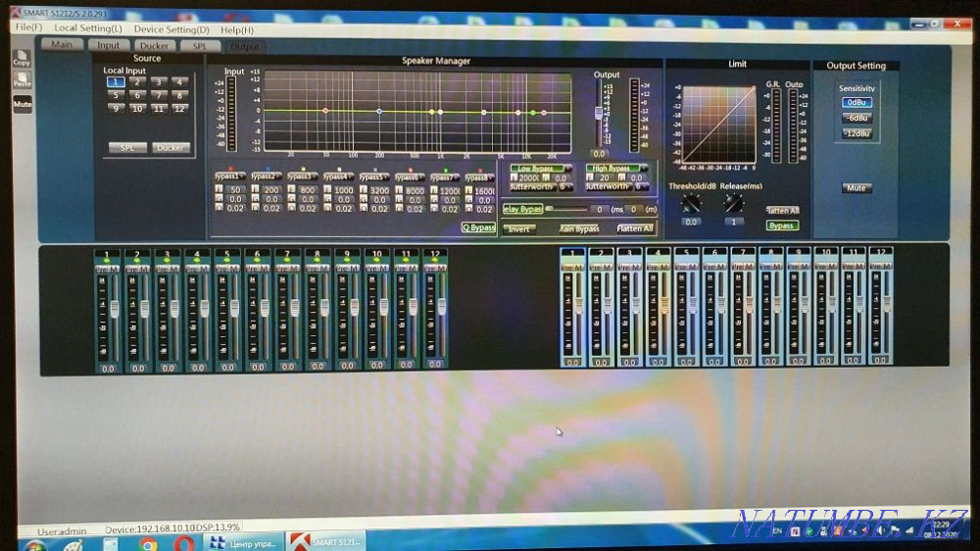
Task: Click the Paste icon in left sidebar
Action: click(x=22, y=80)
